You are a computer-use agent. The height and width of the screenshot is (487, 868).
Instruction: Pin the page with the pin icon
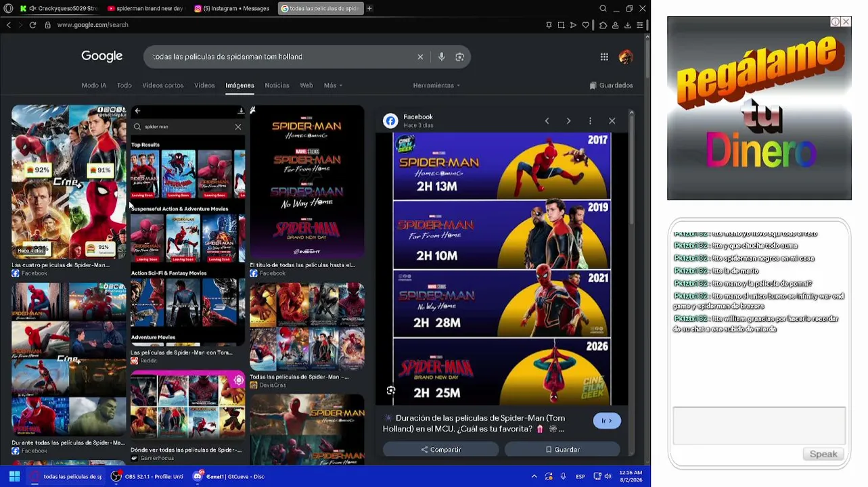click(549, 25)
